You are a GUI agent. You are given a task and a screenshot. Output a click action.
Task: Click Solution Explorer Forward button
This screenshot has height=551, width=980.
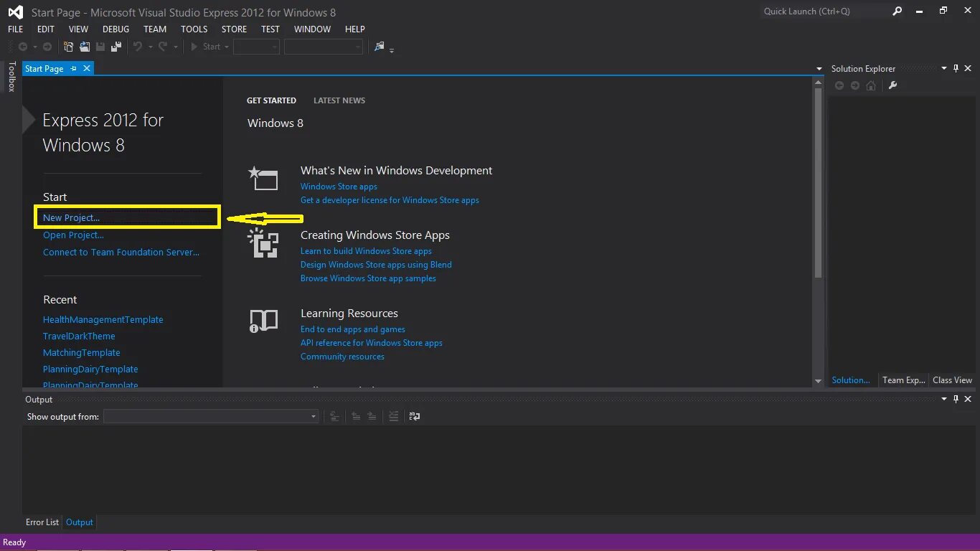[854, 85]
